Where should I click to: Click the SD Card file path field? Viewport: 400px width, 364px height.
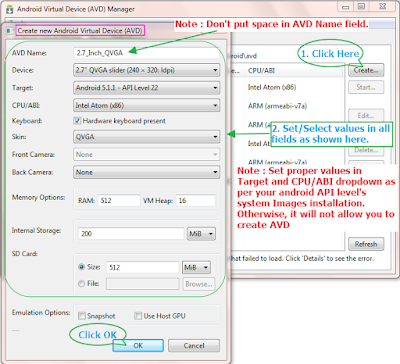[143, 284]
